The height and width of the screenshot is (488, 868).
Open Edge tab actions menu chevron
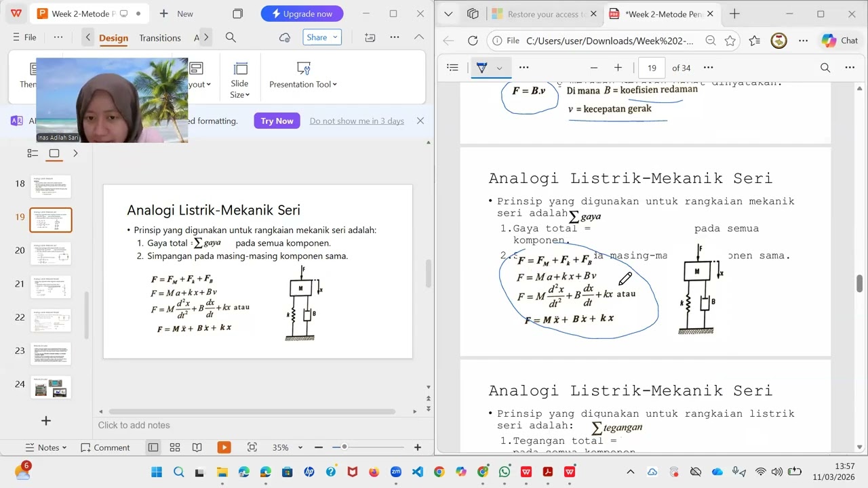tap(448, 14)
